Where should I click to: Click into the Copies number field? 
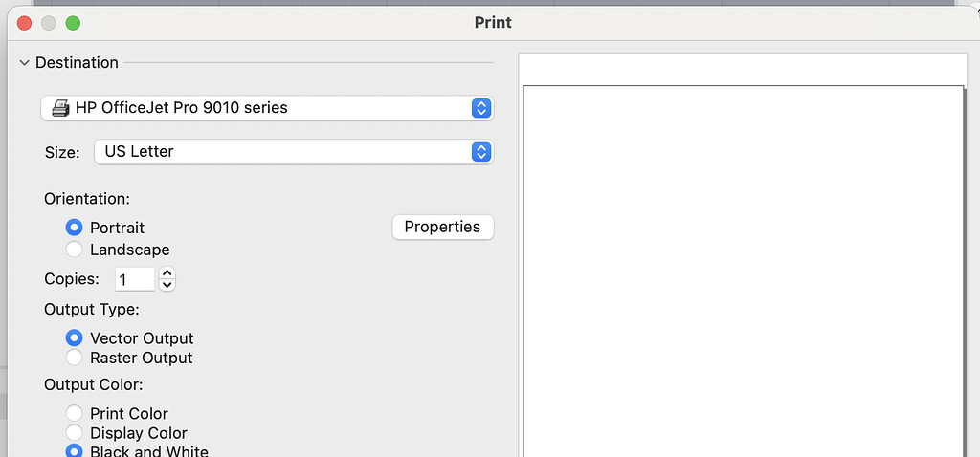click(x=134, y=280)
